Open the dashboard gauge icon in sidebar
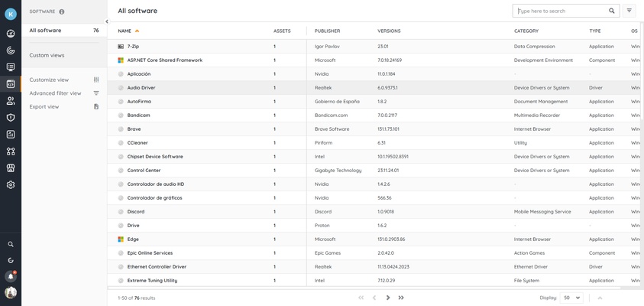This screenshot has width=644, height=306. click(x=11, y=34)
